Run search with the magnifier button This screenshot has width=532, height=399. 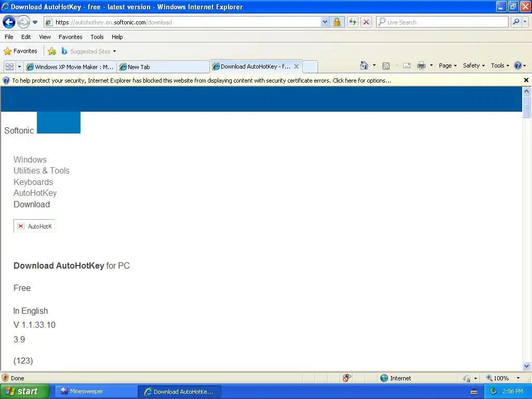[x=516, y=22]
